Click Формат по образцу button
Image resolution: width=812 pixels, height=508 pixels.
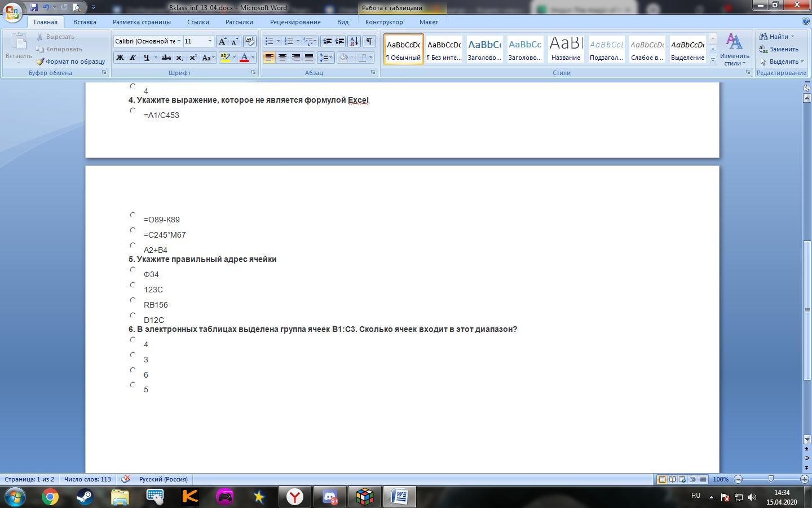coord(70,62)
